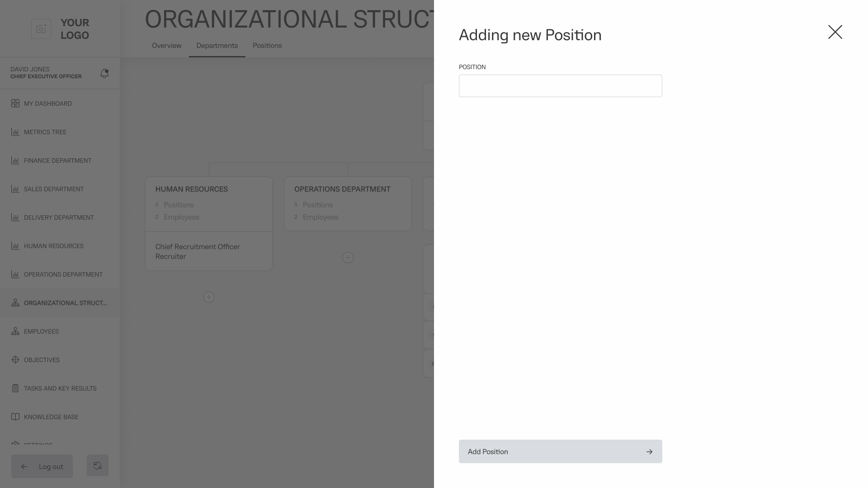
Task: Go to Finance Department in sidebar
Action: point(57,160)
